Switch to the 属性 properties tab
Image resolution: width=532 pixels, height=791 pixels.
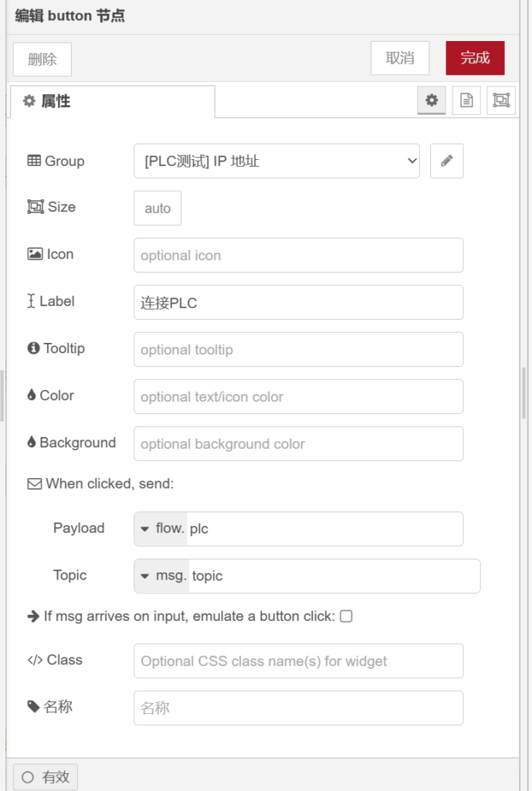[x=112, y=101]
